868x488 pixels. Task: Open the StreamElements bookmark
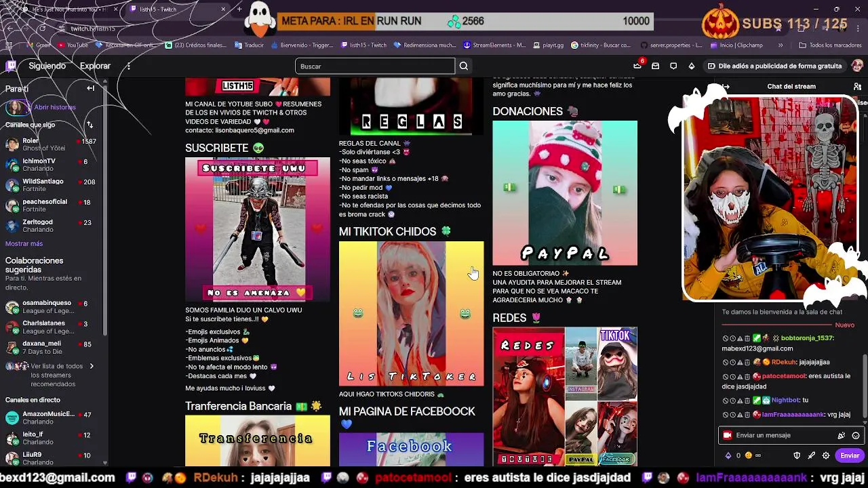tap(494, 45)
